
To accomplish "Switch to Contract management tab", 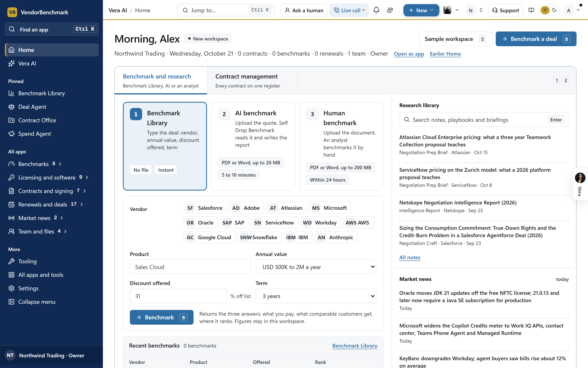I will pyautogui.click(x=252, y=81).
